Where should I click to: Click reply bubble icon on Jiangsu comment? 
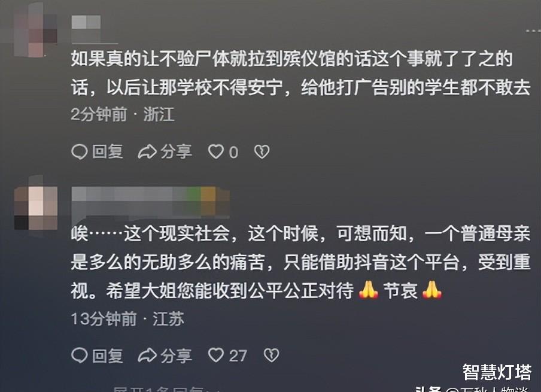click(80, 355)
